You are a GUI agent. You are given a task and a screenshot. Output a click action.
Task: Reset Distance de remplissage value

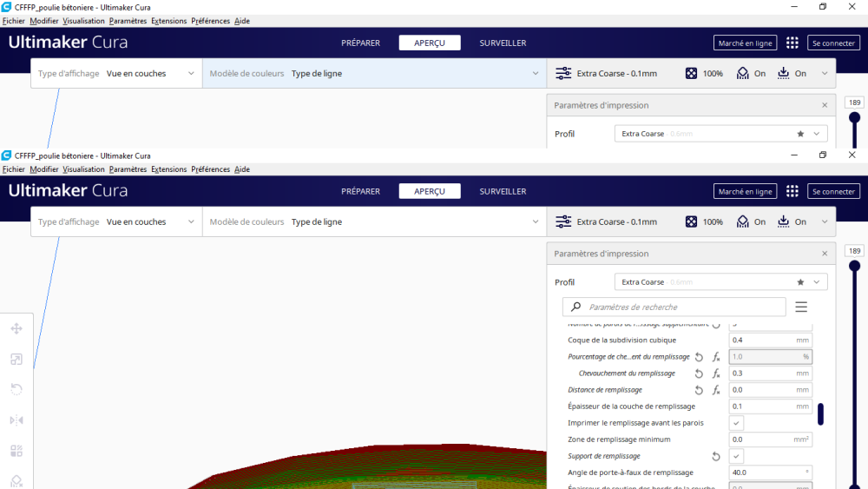click(x=699, y=391)
